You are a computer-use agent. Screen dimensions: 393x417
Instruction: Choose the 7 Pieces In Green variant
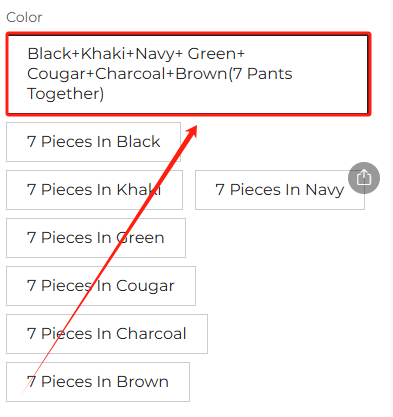point(96,238)
